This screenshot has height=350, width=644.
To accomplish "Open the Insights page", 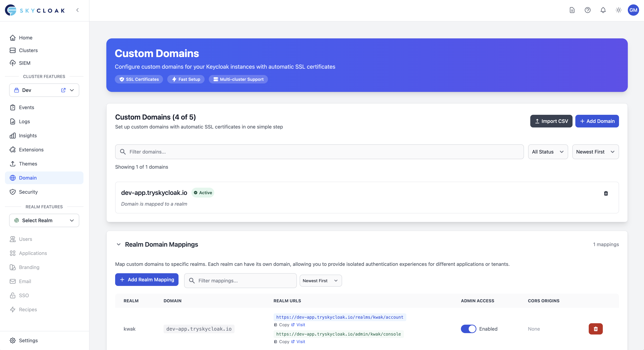I will [28, 136].
